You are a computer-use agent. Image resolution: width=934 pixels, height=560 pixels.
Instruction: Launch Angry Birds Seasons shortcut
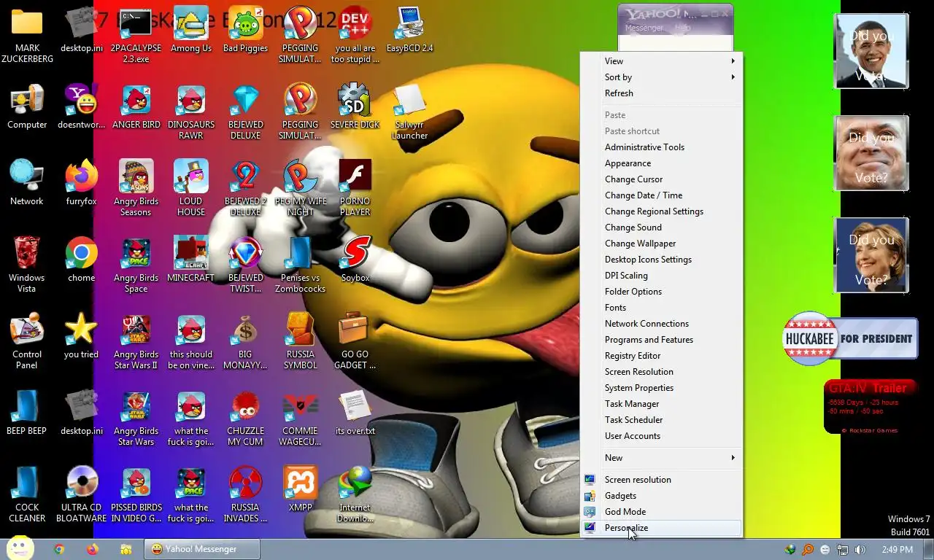(136, 189)
